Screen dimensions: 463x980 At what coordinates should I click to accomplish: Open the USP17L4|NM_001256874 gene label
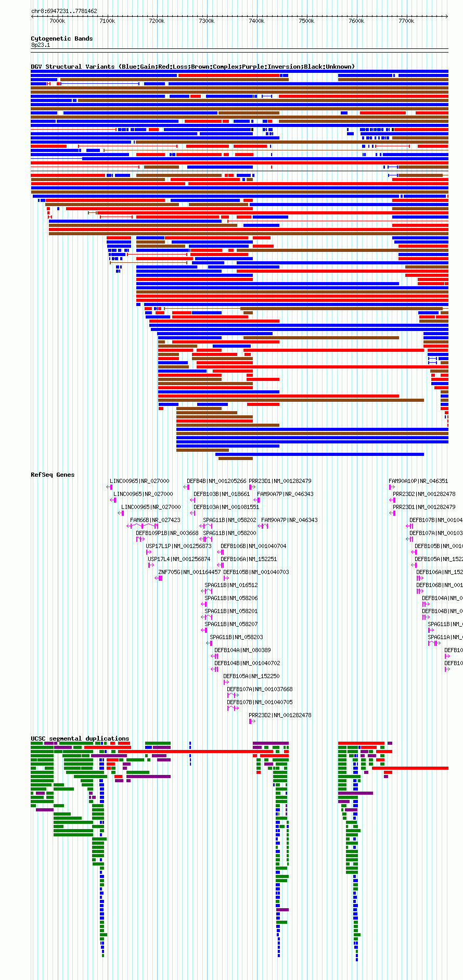[x=179, y=559]
